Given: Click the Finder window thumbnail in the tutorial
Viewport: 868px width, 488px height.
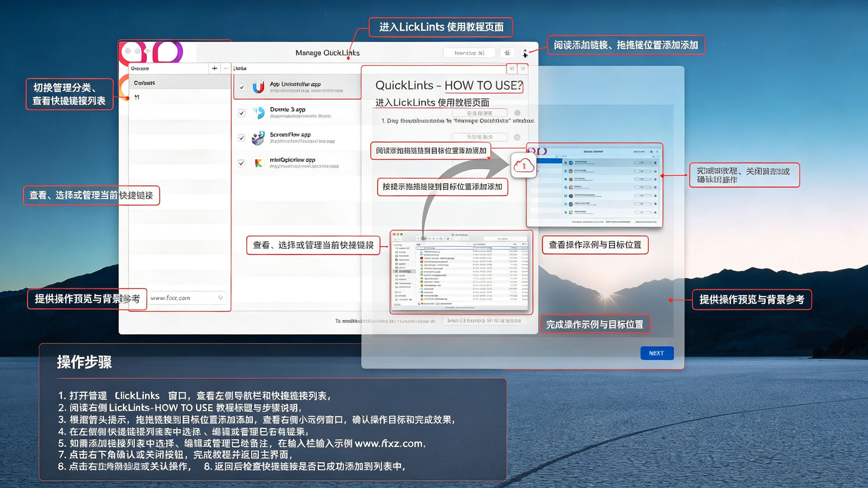Looking at the screenshot, I should click(x=461, y=272).
